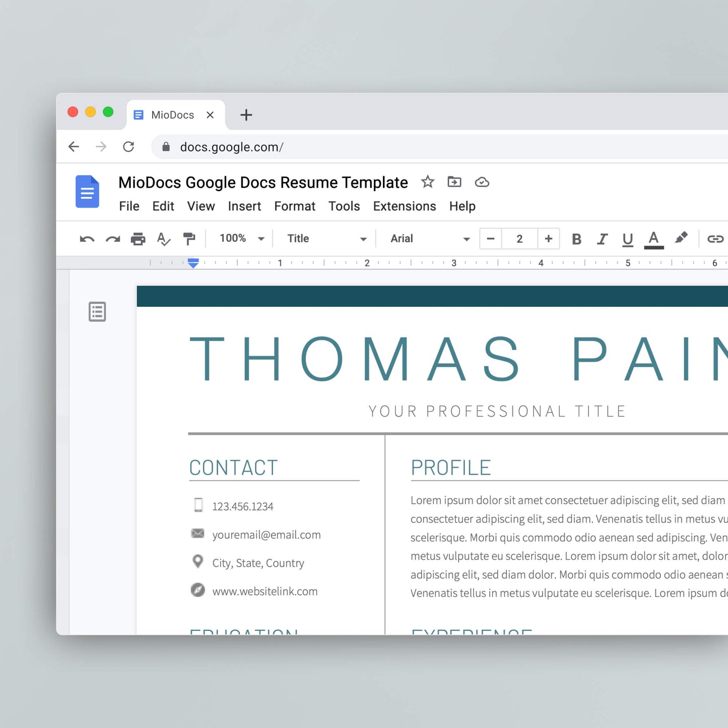Open spelling and grammar check
The height and width of the screenshot is (728, 728).
coord(164,239)
